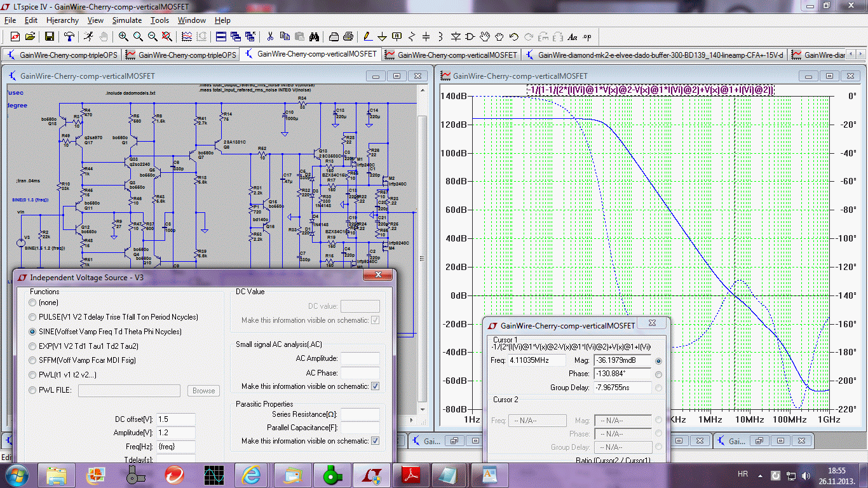
Task: Place a Capacitor from the toolbar
Action: [x=426, y=36]
